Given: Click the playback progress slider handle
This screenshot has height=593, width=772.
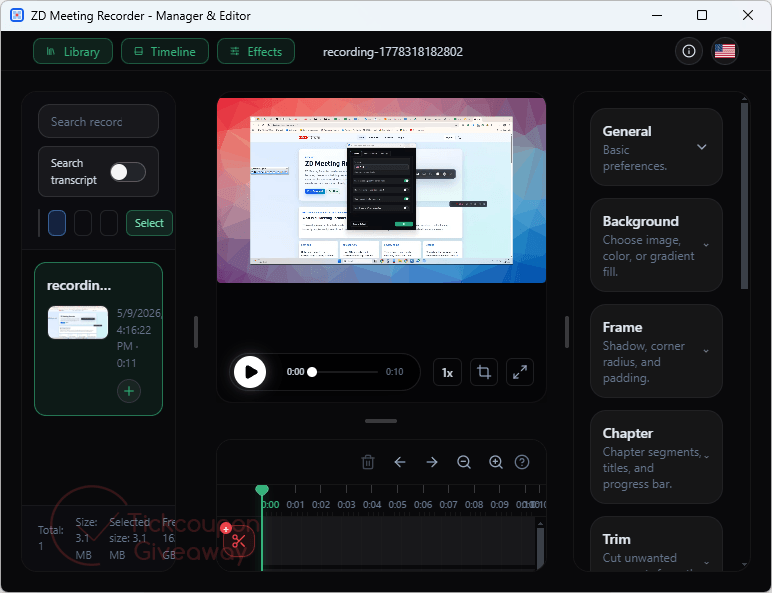Looking at the screenshot, I should [312, 372].
